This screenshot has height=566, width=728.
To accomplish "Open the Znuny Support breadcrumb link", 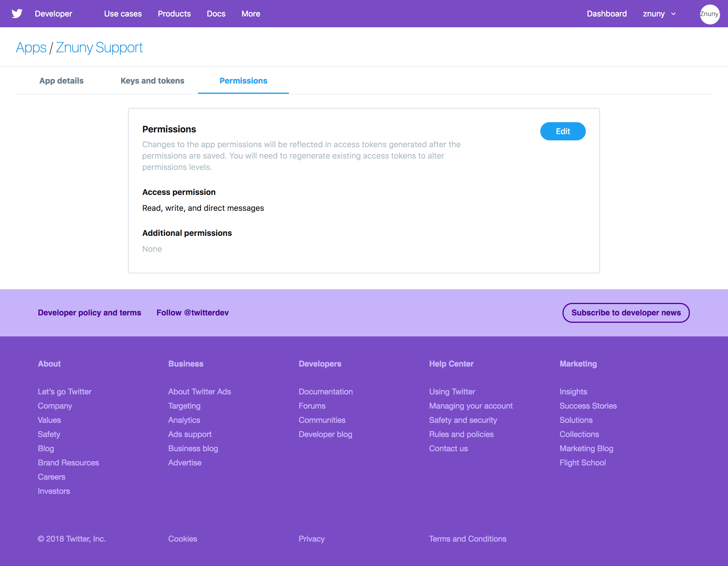I will [x=99, y=48].
